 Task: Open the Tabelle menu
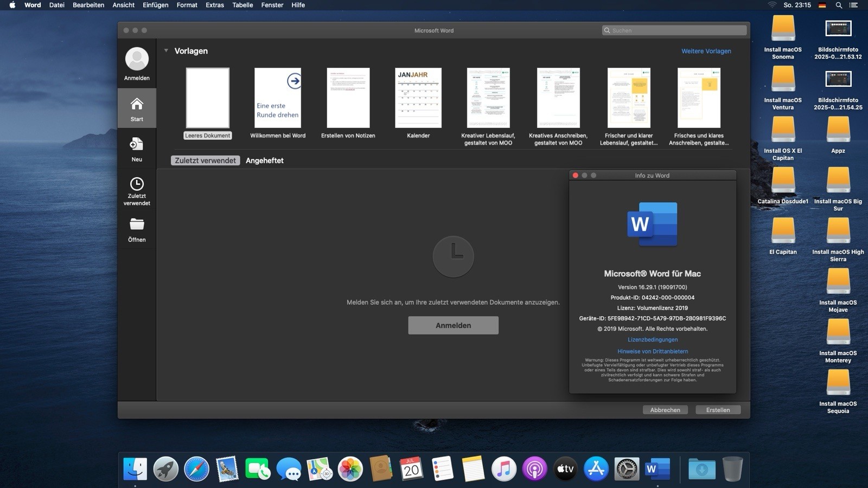point(242,5)
